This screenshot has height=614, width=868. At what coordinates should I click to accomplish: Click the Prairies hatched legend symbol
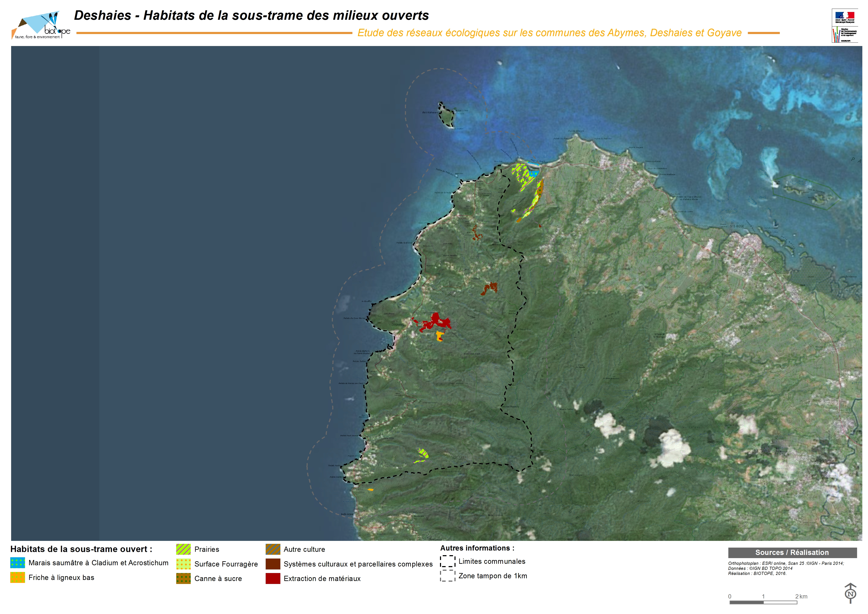pyautogui.click(x=183, y=549)
